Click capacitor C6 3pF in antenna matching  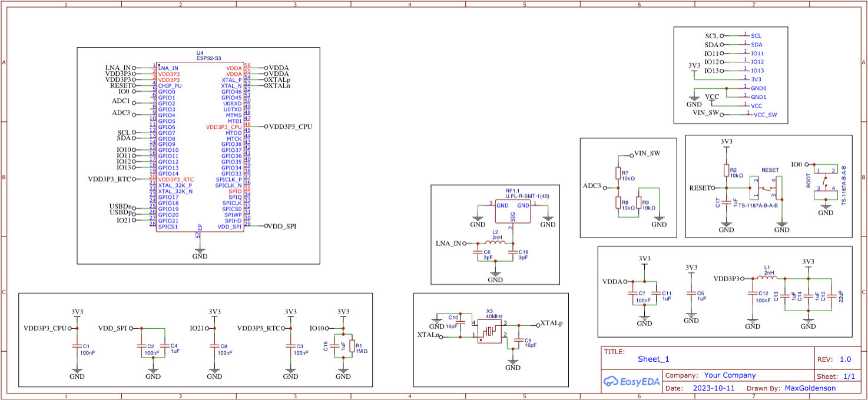[478, 252]
